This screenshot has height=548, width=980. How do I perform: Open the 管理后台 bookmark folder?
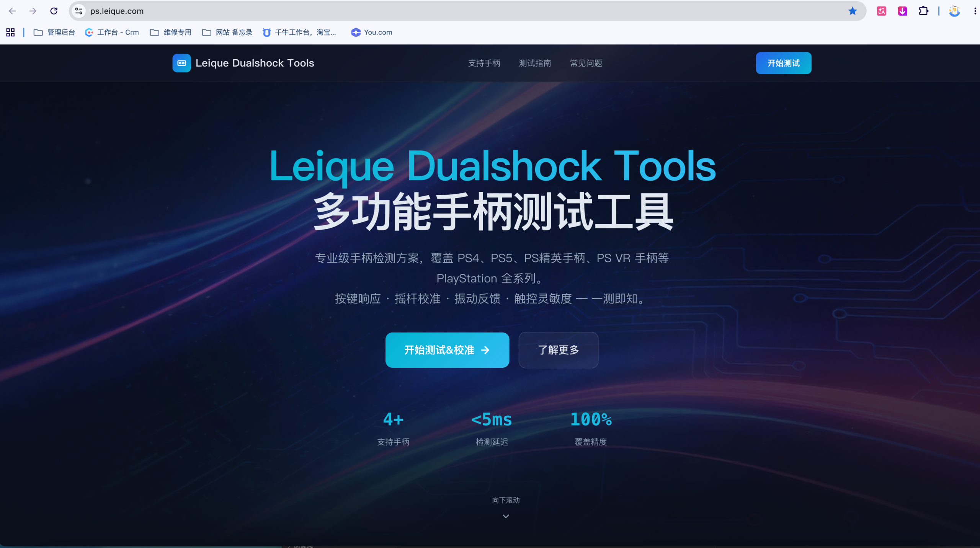pyautogui.click(x=54, y=33)
